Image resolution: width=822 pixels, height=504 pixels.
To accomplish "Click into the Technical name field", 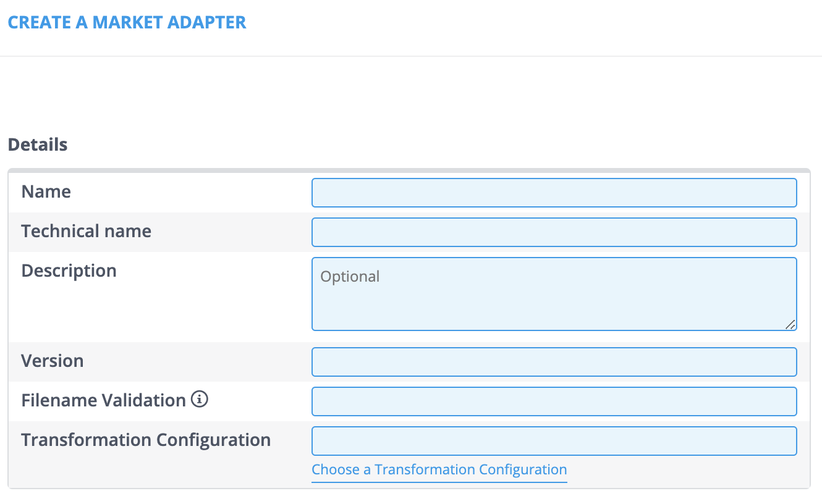I will (554, 232).
